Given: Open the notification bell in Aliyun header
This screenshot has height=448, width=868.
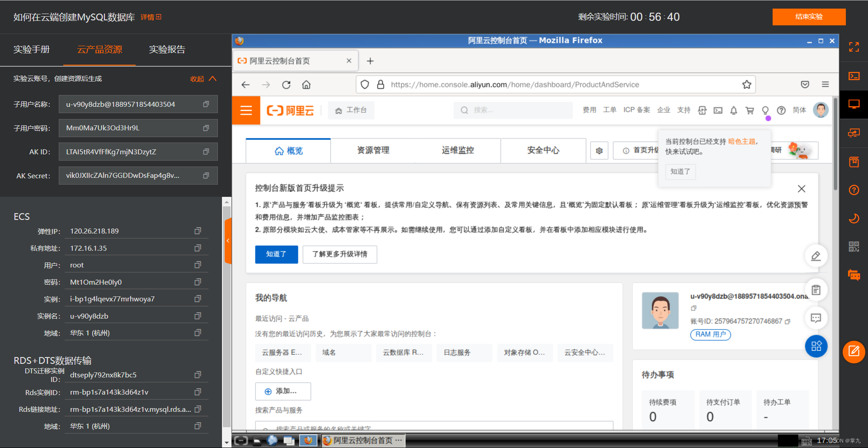Looking at the screenshot, I should (734, 110).
